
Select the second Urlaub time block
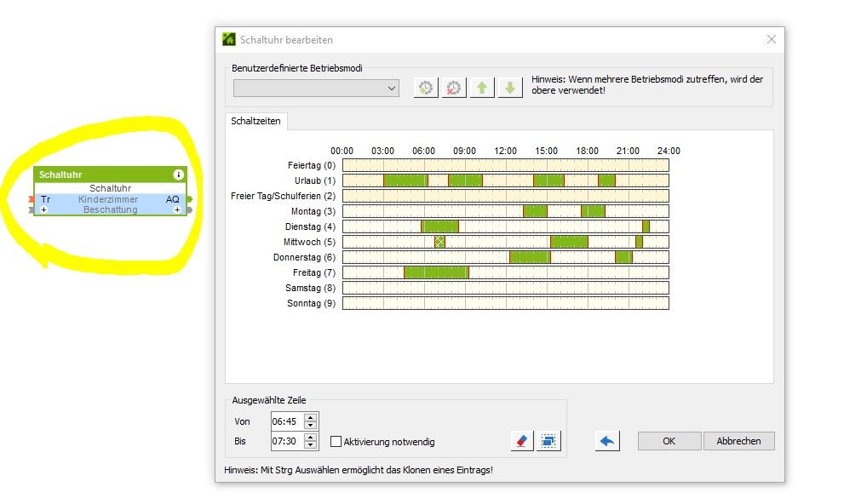(466, 180)
